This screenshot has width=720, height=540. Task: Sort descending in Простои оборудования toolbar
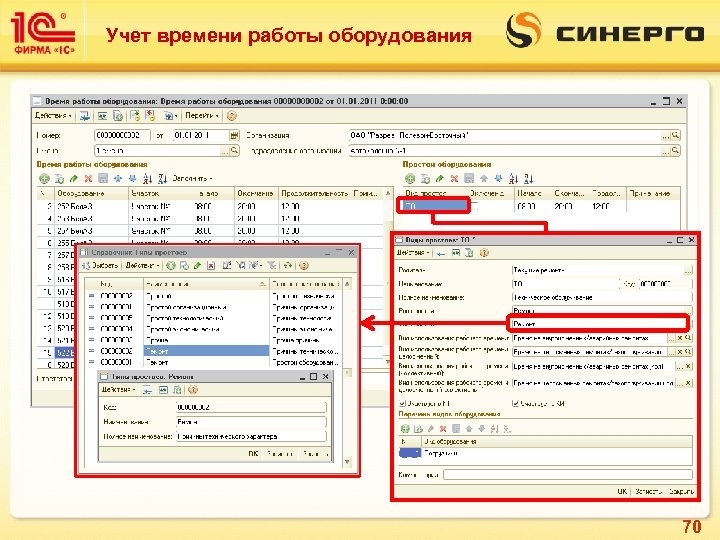528,179
